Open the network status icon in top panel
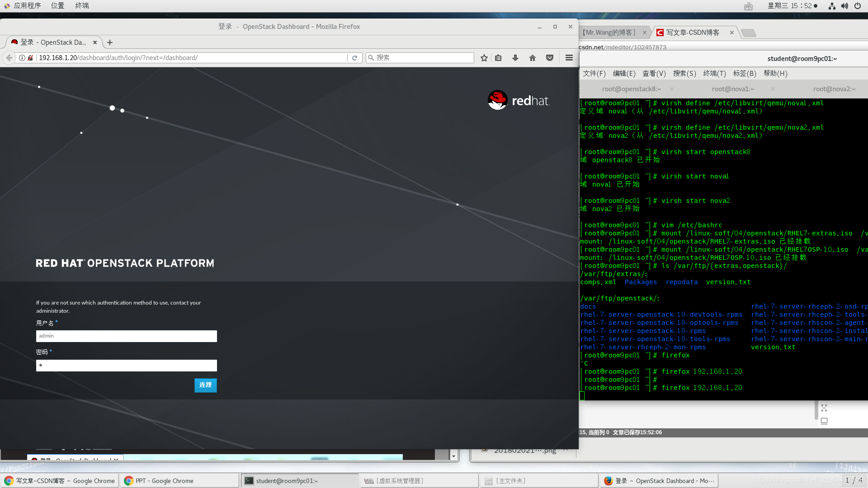Viewport: 868px width, 488px height. 832,6
